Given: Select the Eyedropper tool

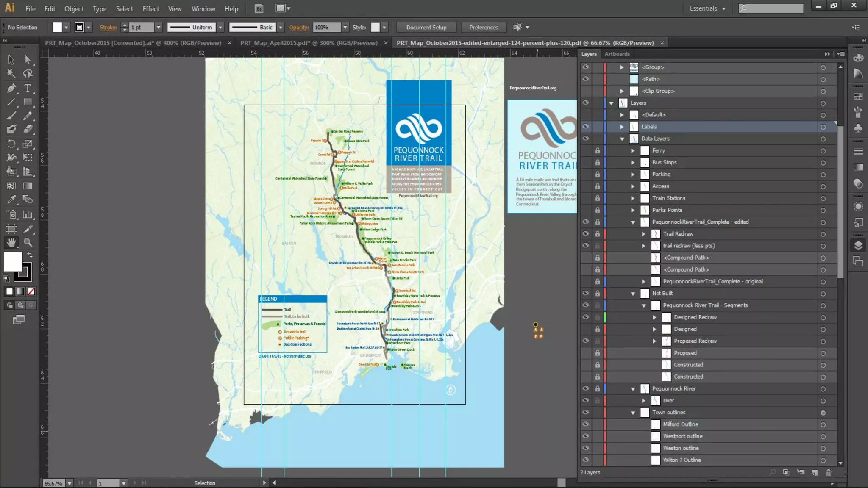Looking at the screenshot, I should (11, 199).
